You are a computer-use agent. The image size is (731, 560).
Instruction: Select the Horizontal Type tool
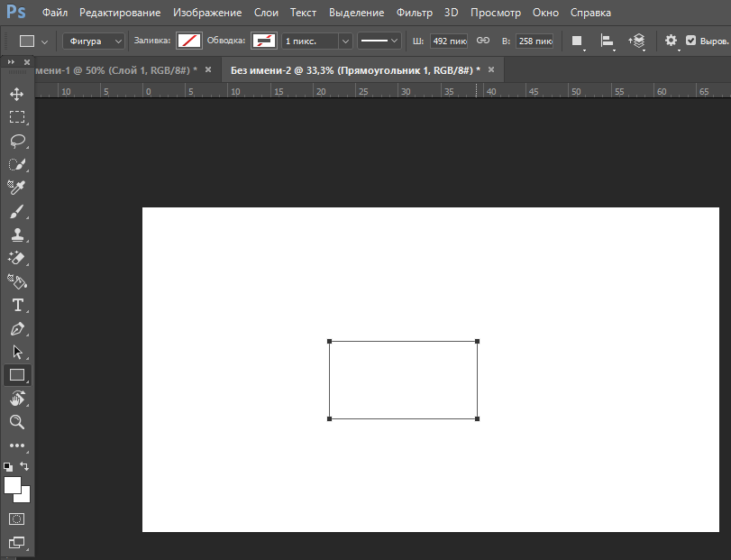(16, 306)
